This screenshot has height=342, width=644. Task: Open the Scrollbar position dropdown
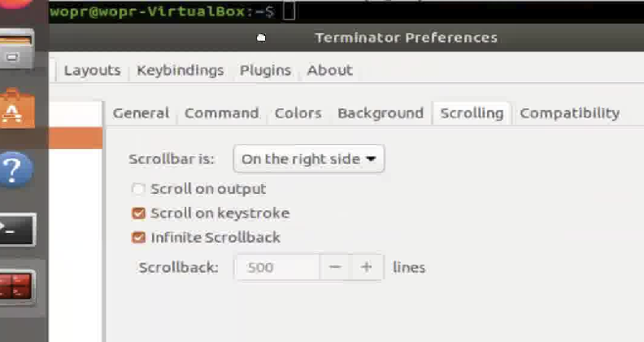(308, 159)
